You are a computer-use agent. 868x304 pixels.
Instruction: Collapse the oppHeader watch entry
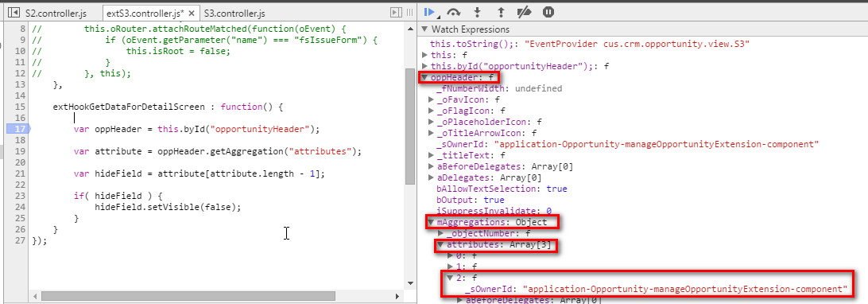point(424,77)
